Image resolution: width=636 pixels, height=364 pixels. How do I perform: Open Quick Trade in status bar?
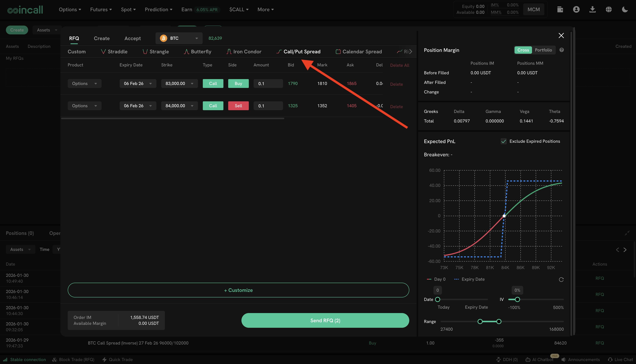[x=118, y=360]
